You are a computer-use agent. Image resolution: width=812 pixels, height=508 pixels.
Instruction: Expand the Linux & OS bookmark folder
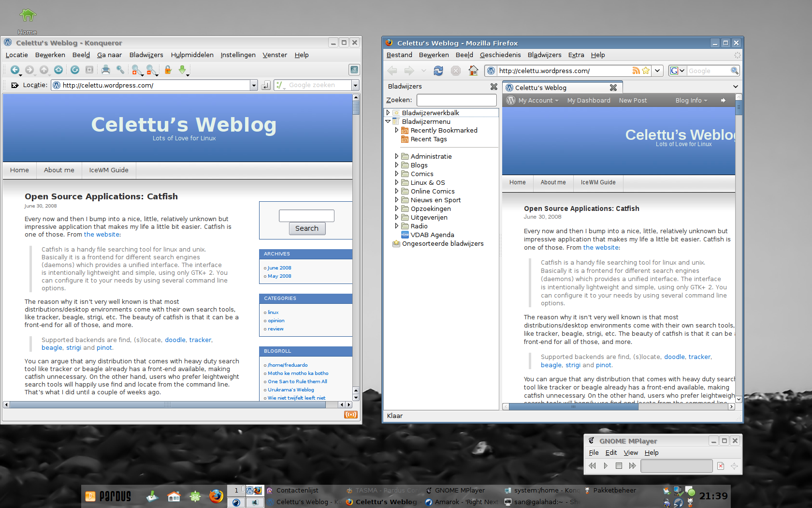(x=396, y=182)
